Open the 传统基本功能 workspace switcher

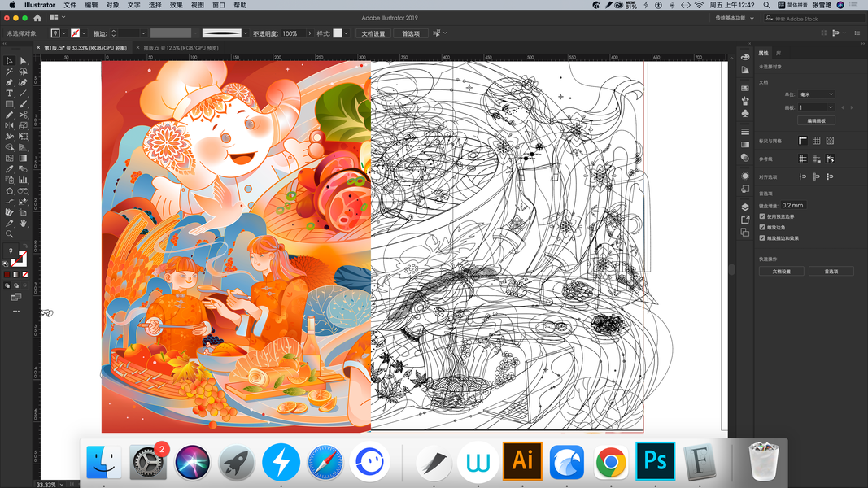(x=734, y=18)
